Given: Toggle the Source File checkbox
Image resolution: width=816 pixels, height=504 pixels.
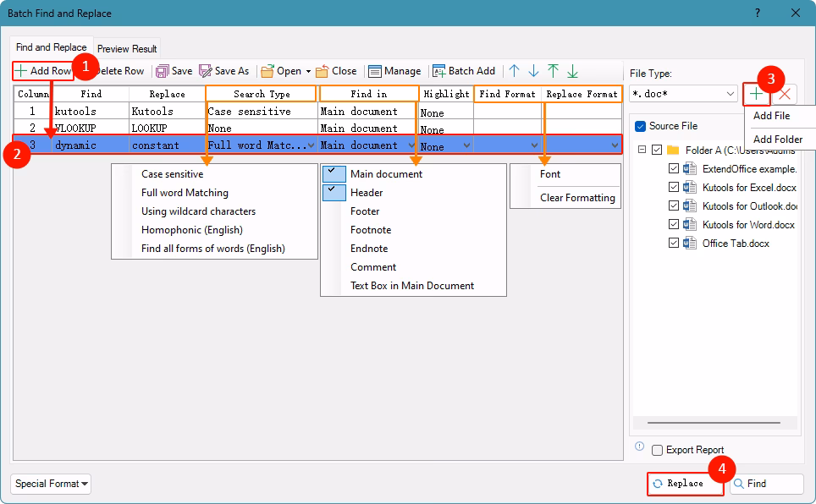Looking at the screenshot, I should tap(641, 126).
